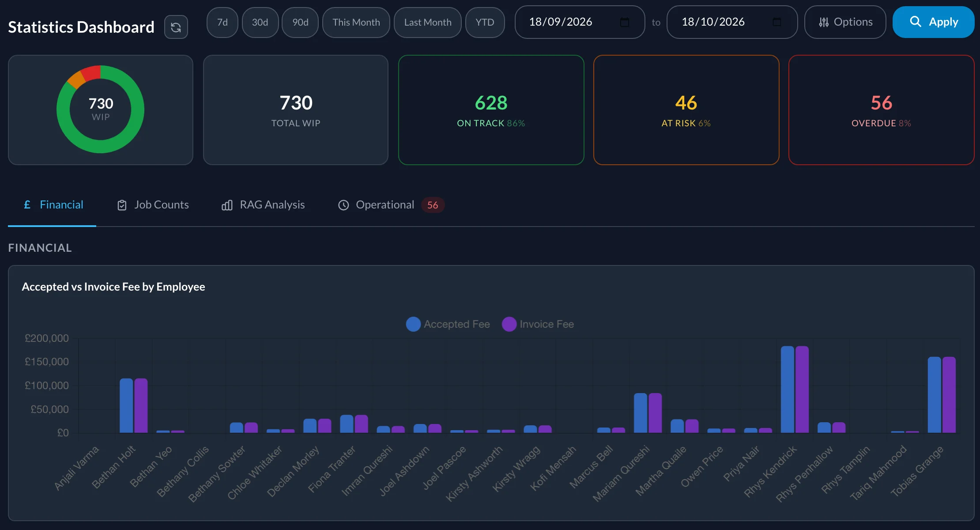The image size is (980, 530).
Task: Click the Bethan Holt Accepted Fee bar
Action: [x=126, y=405]
